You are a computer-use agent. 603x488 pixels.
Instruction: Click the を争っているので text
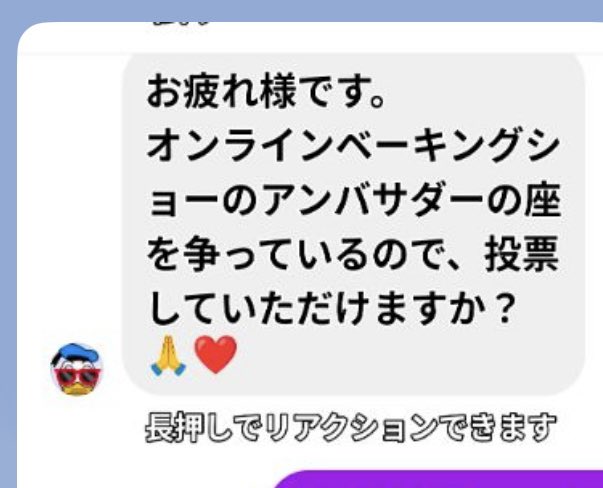[294, 256]
